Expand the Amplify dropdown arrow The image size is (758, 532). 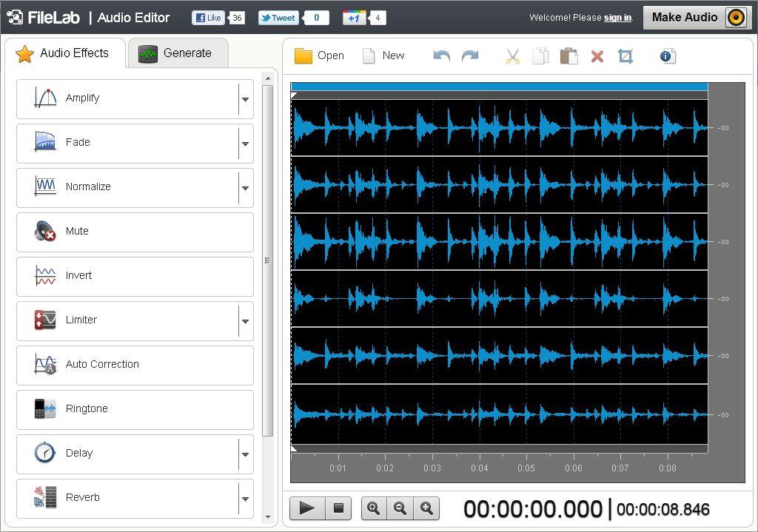tap(246, 99)
